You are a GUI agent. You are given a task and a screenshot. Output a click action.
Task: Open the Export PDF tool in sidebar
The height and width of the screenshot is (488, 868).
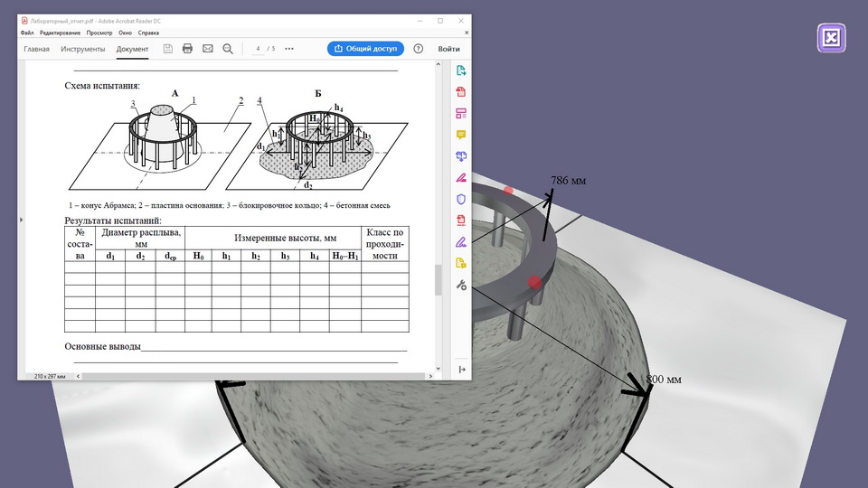tap(461, 70)
